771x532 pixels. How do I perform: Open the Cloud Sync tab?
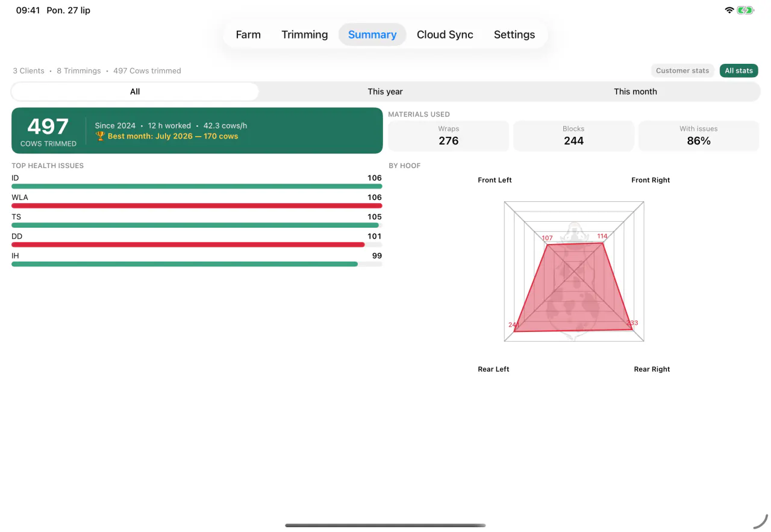pyautogui.click(x=445, y=34)
